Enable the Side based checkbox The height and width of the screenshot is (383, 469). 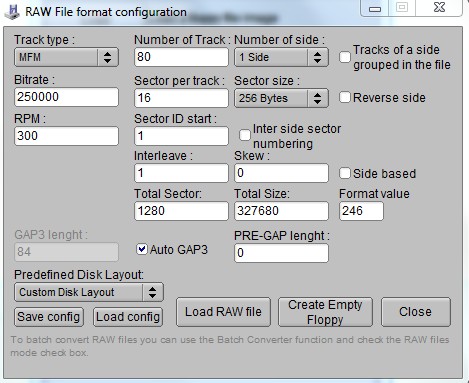pyautogui.click(x=345, y=173)
